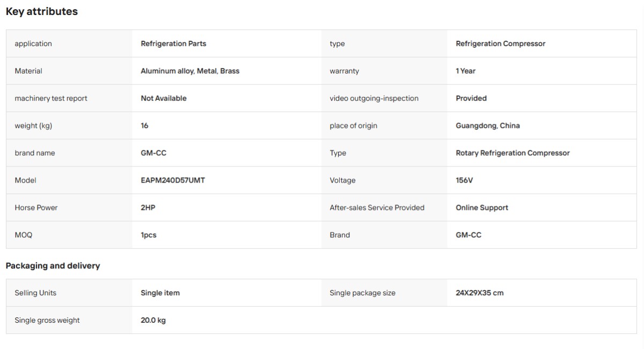Click the Packaging and delivery heading

[x=53, y=266]
